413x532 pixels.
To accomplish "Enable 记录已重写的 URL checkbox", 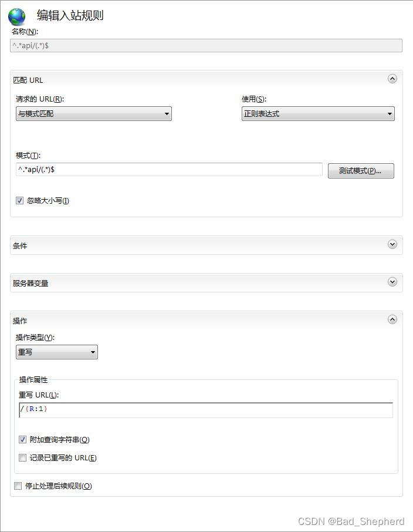I will pyautogui.click(x=23, y=458).
